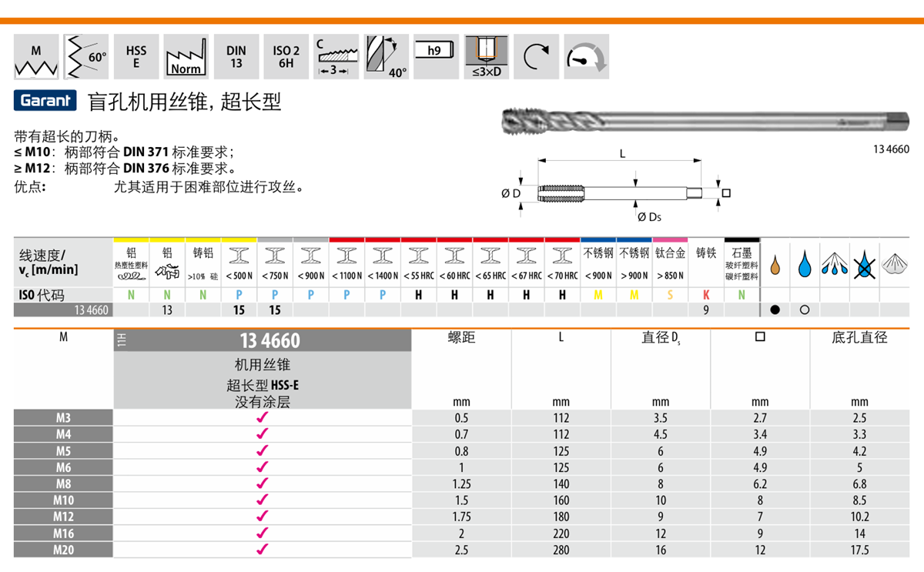Click the thermoplastic coil icon under 铝

[x=131, y=275]
